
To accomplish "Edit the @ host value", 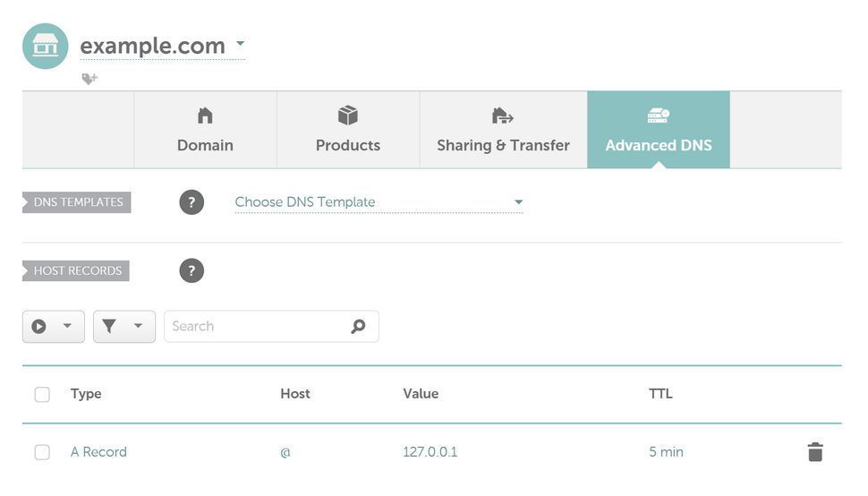I will [x=285, y=452].
